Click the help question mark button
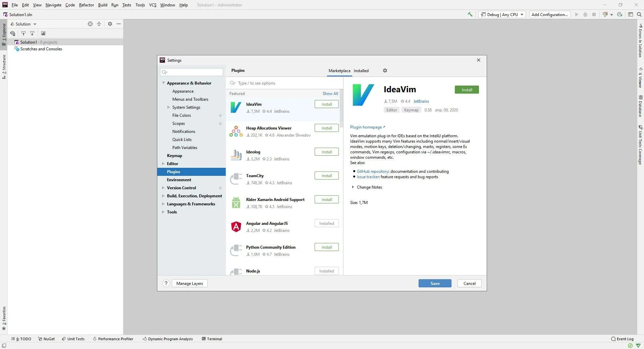Screen dimensions: 644x349 pyautogui.click(x=166, y=283)
